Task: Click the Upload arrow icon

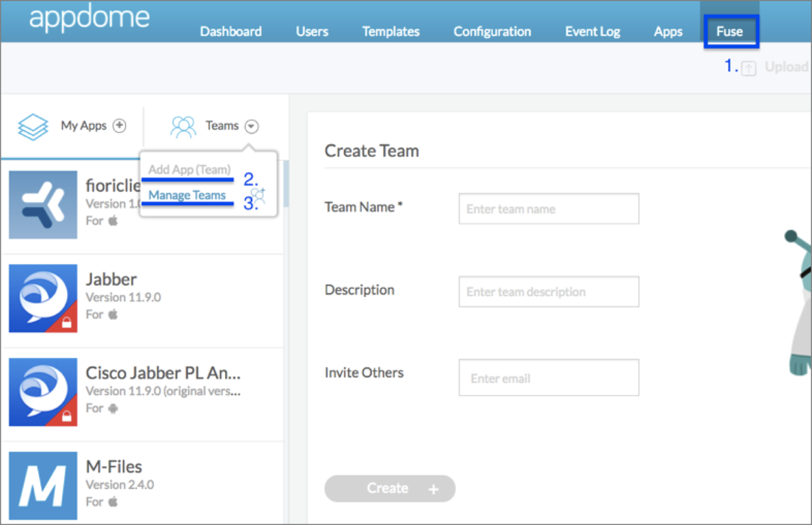Action: (x=749, y=68)
